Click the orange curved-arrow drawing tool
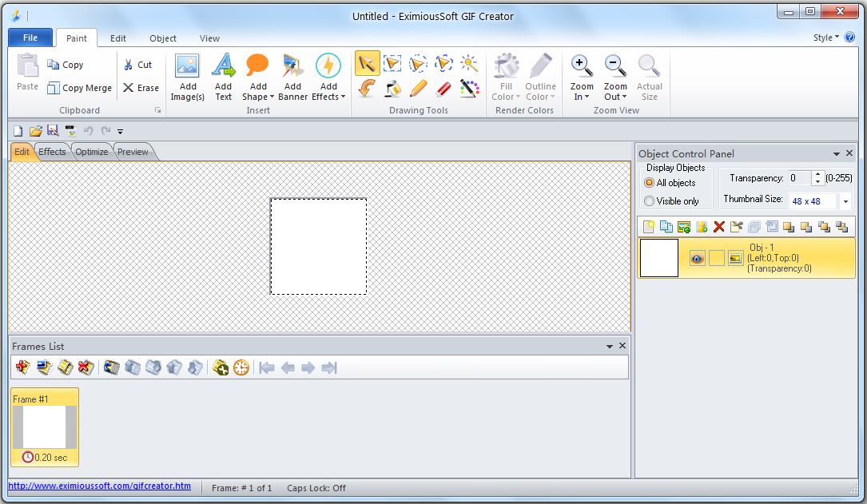Screen dimensions: 867x504 (x=367, y=89)
